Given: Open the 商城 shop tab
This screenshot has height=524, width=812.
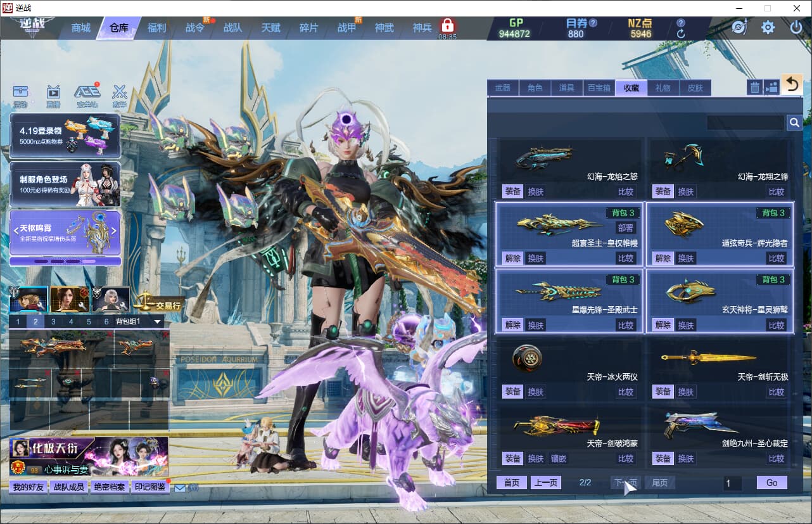Looking at the screenshot, I should point(81,28).
